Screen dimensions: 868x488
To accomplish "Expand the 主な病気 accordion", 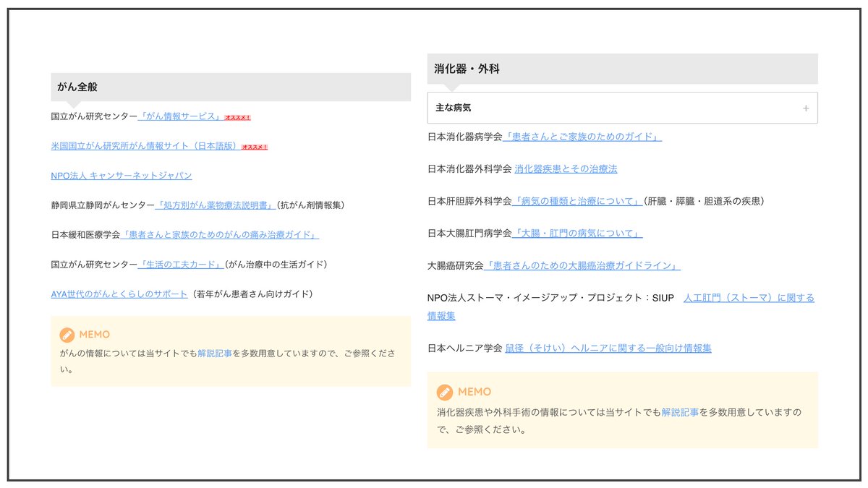I will tap(622, 108).
